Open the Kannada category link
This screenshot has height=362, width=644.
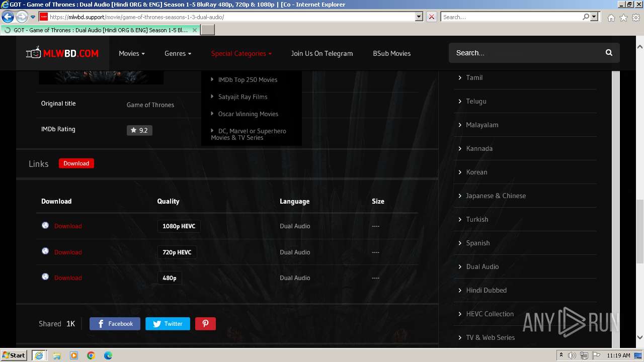(479, 148)
